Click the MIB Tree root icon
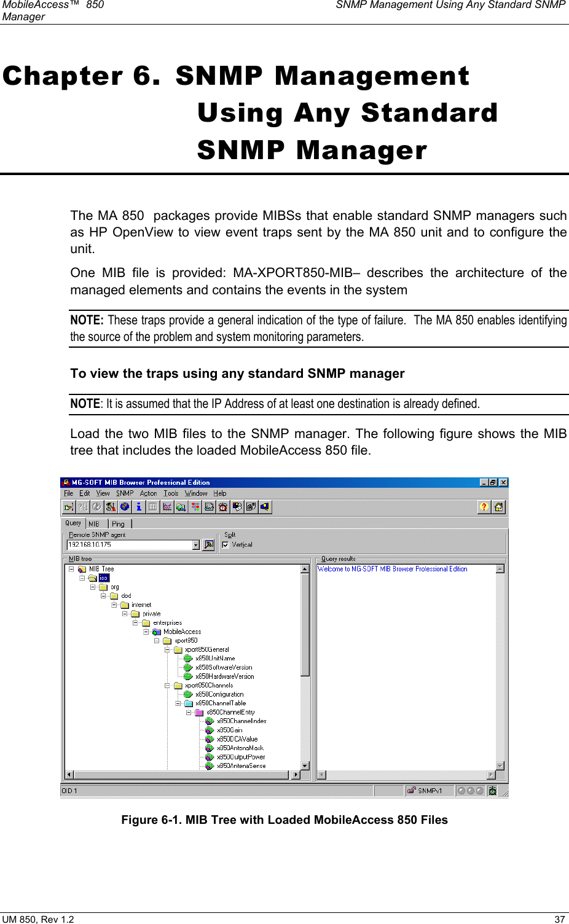The width and height of the screenshot is (569, 924). point(82,570)
